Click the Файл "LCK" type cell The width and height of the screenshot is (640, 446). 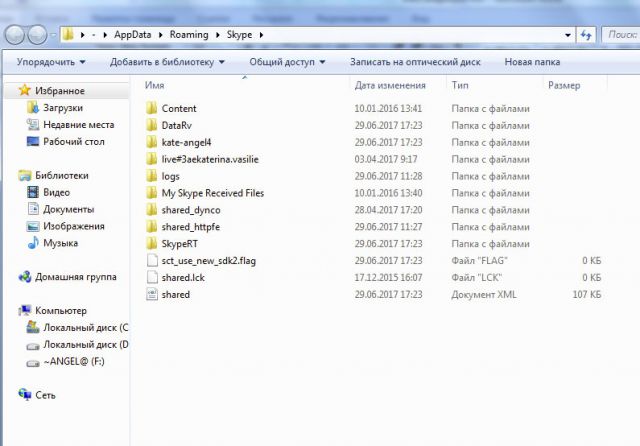click(x=476, y=277)
